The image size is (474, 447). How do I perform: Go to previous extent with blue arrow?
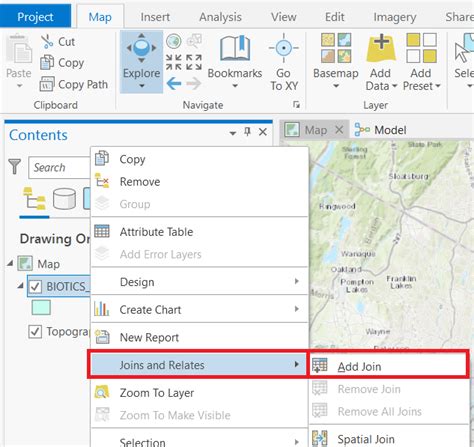coord(174,84)
